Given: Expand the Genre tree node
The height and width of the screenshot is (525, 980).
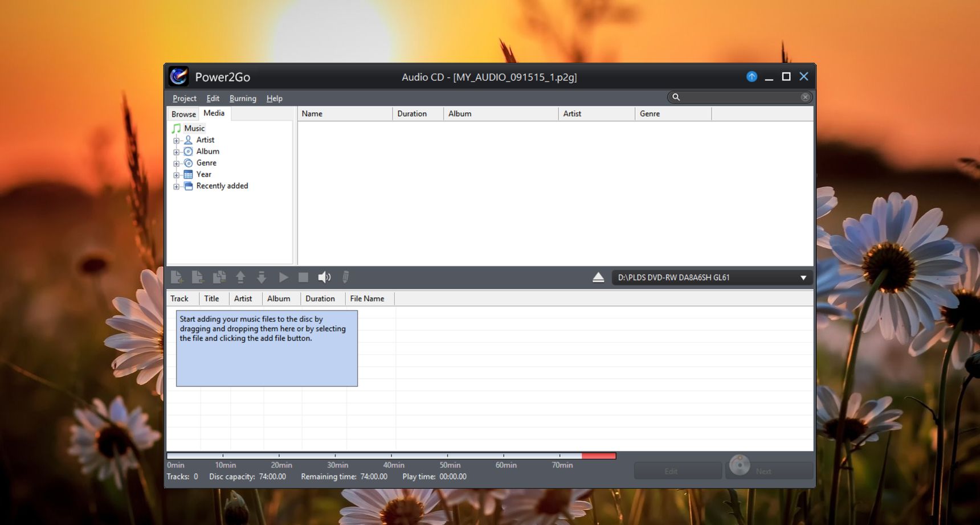Looking at the screenshot, I should point(176,163).
